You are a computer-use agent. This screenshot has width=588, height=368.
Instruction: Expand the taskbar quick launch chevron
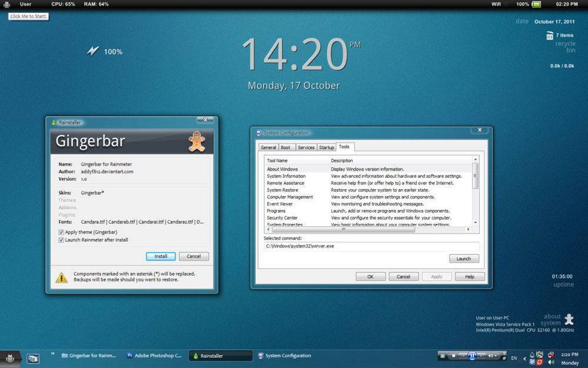53,354
